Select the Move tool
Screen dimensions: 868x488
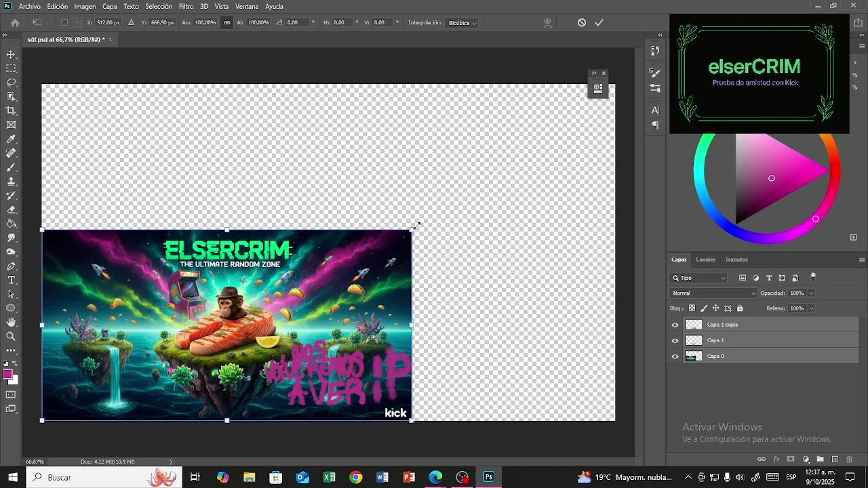(11, 54)
